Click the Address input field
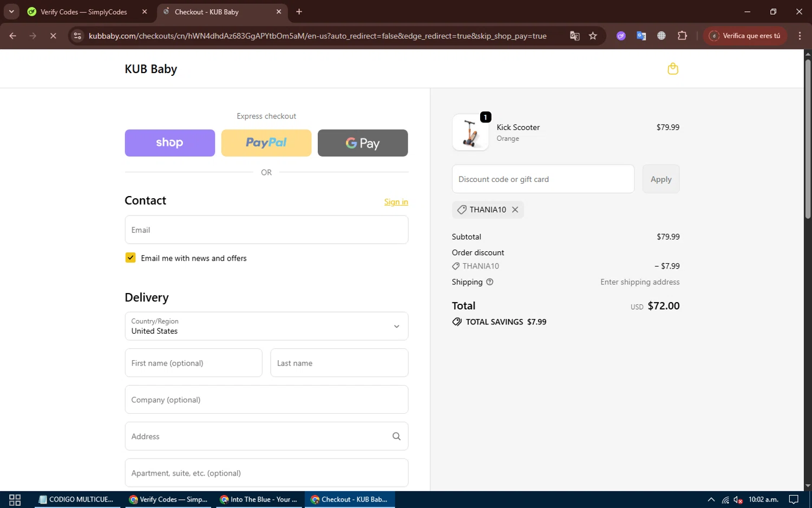 point(266,437)
